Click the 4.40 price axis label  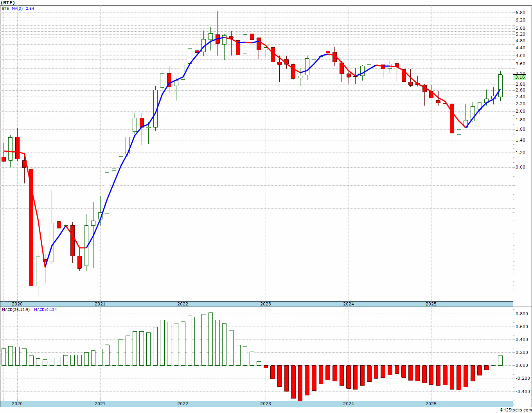pos(520,48)
